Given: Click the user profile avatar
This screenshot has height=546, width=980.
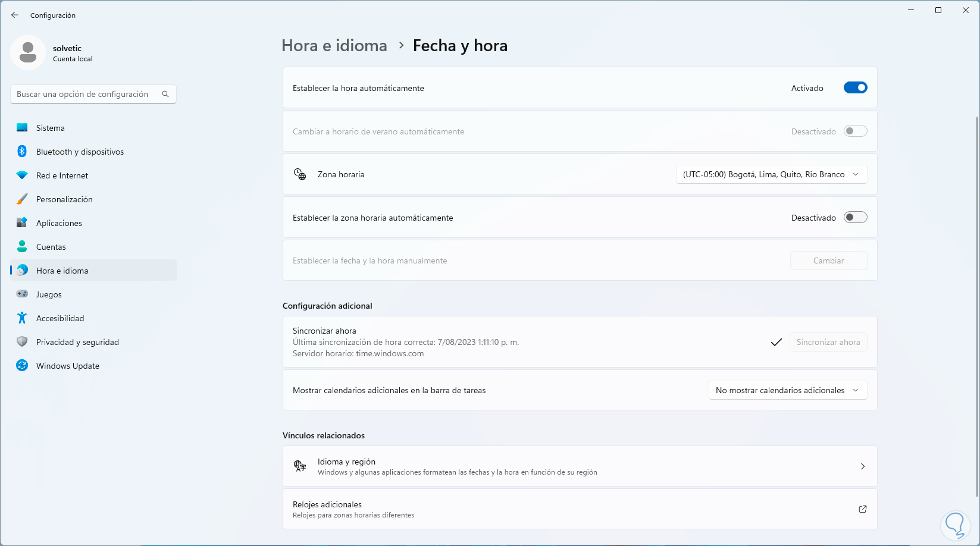Looking at the screenshot, I should (28, 52).
